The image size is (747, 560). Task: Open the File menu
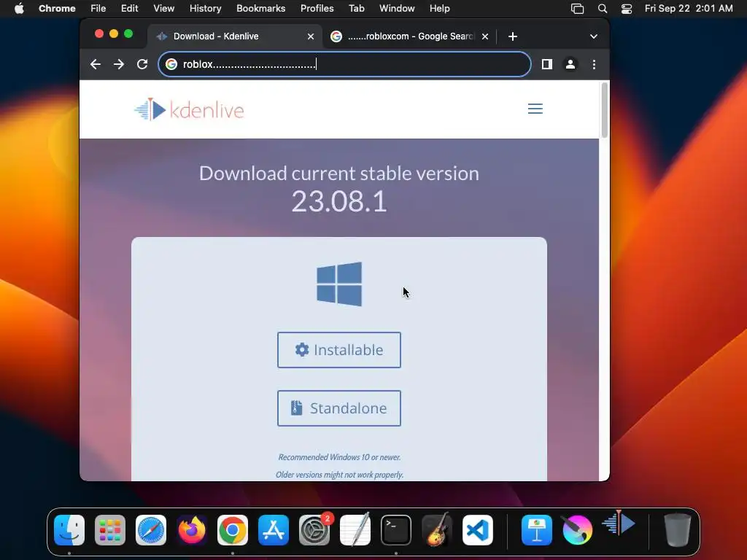(98, 9)
